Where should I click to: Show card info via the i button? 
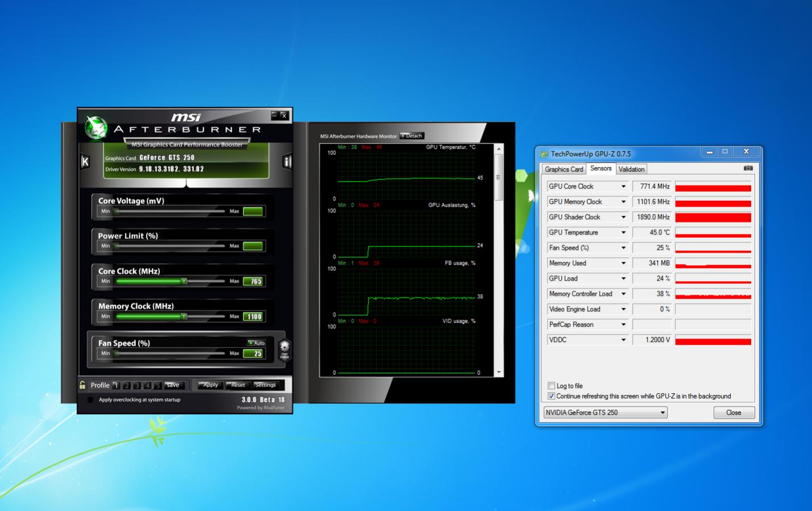coord(287,162)
